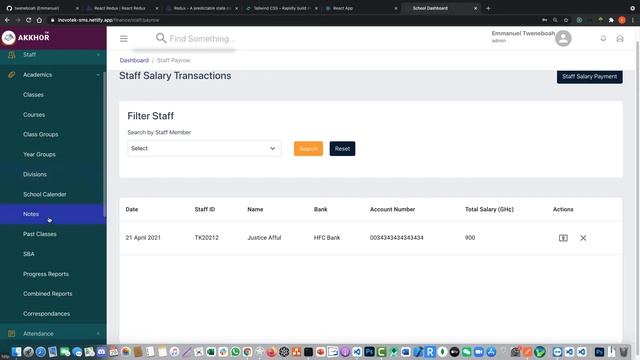Open Trash in the dock

point(624,352)
